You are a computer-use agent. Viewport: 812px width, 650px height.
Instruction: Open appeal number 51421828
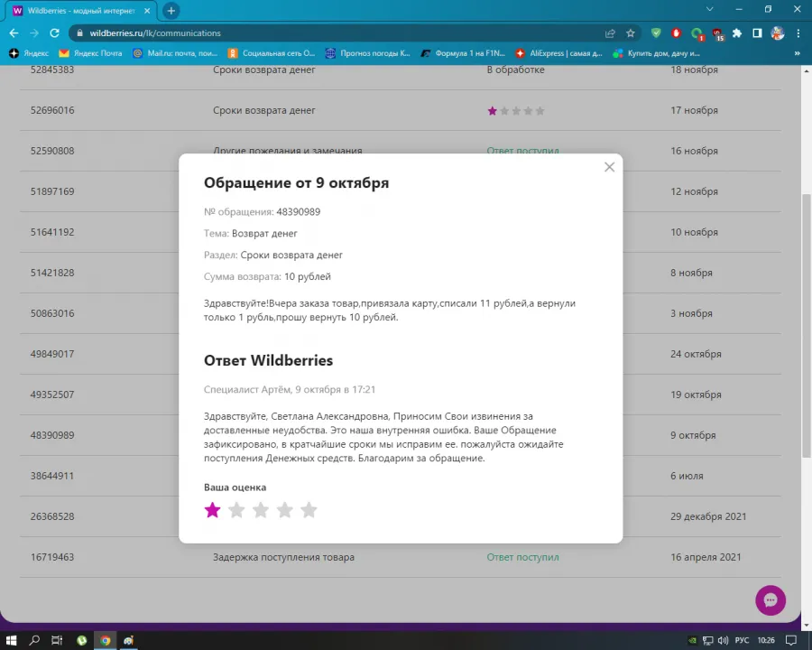coord(52,273)
